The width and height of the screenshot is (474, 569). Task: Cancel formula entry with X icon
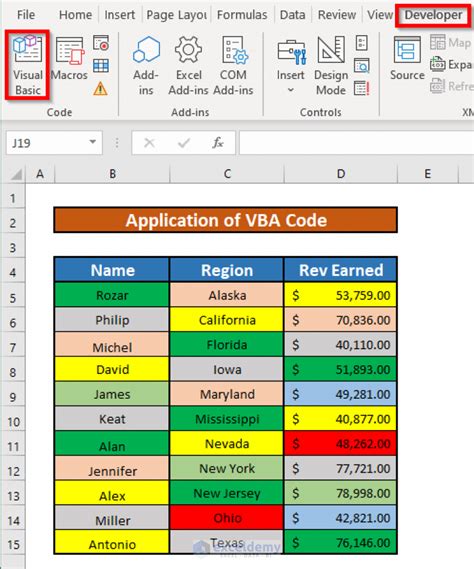pyautogui.click(x=149, y=143)
